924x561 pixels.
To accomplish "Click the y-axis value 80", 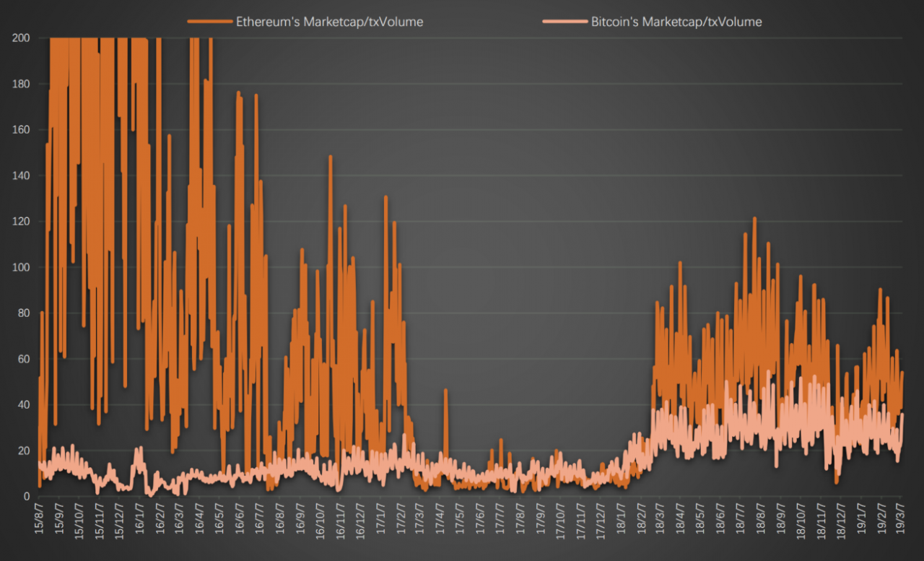I will pos(24,313).
